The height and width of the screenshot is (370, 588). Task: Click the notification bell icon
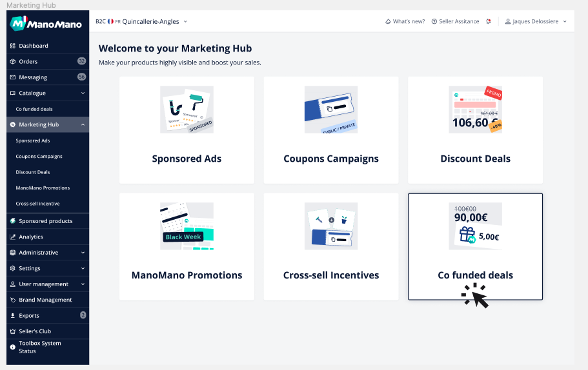[489, 21]
